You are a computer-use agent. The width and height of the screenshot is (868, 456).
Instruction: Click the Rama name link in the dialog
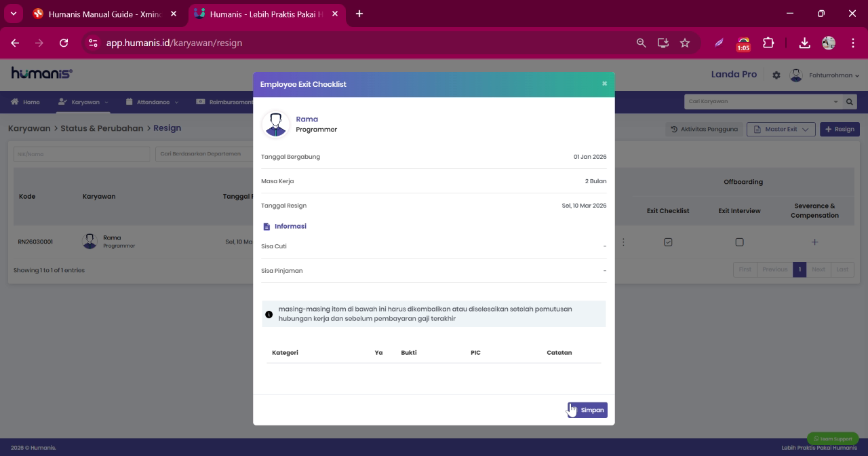tap(307, 119)
